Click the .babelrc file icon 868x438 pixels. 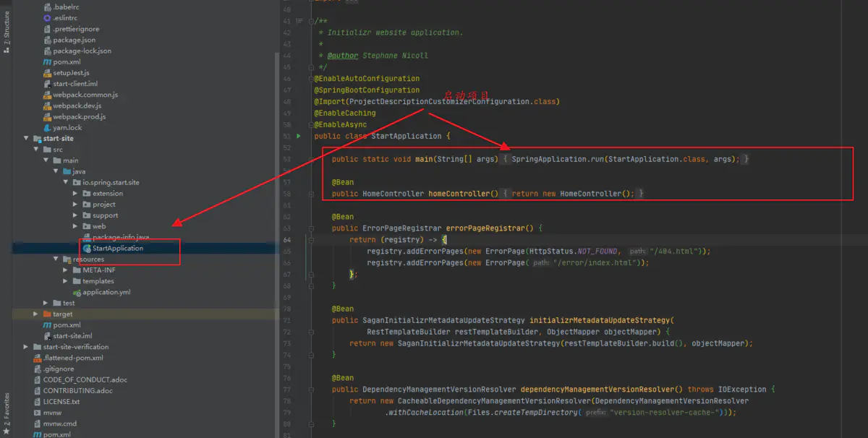coord(47,7)
